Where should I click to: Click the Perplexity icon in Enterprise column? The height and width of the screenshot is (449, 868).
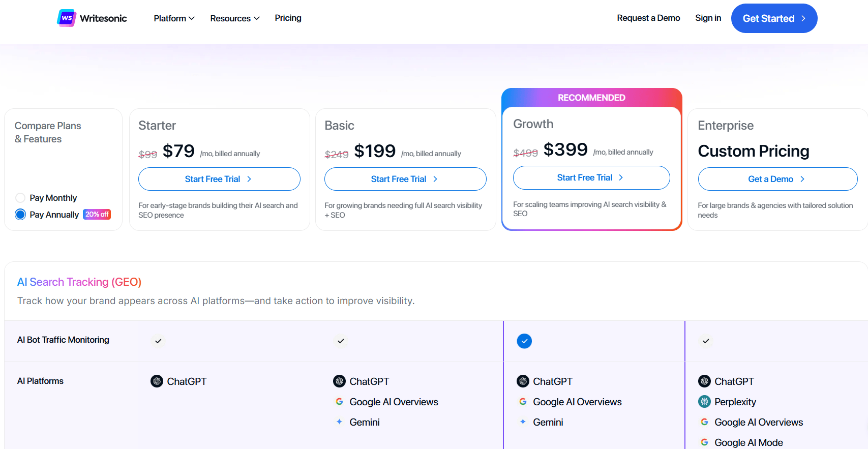pyautogui.click(x=704, y=402)
